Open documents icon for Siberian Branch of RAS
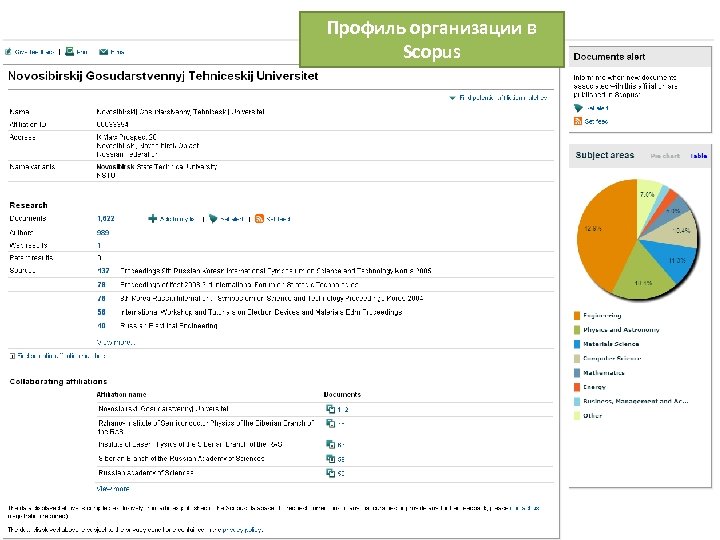Image resolution: width=720 pixels, height=540 pixels. tap(330, 458)
